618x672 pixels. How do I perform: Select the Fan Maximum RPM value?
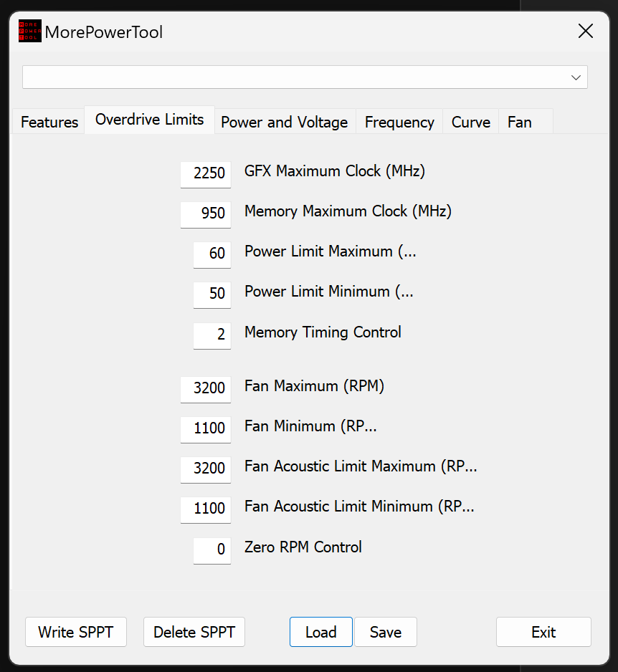coord(206,389)
